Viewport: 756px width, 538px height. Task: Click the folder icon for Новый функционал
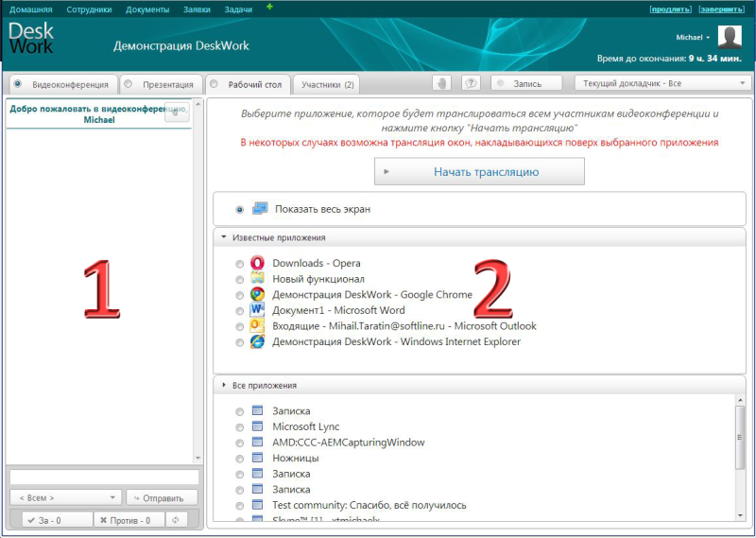point(257,278)
